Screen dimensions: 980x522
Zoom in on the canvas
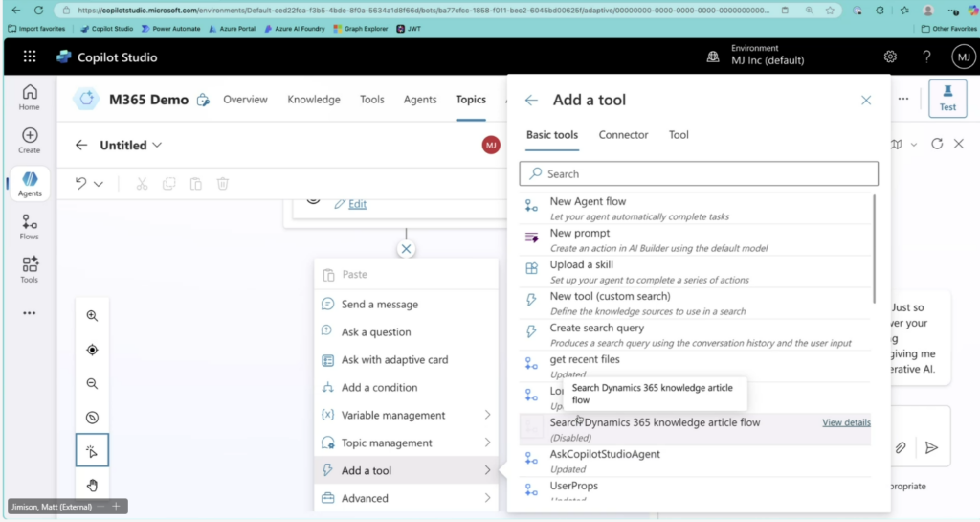coord(92,316)
